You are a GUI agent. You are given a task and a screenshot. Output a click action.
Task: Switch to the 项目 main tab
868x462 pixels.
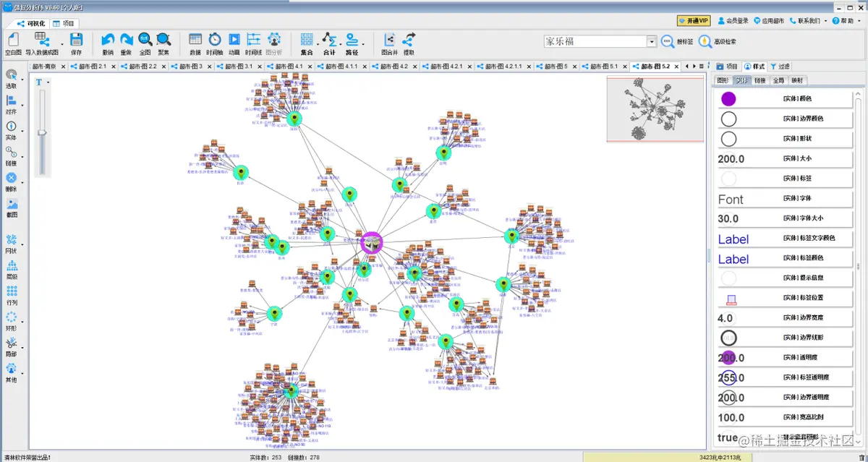(64, 23)
